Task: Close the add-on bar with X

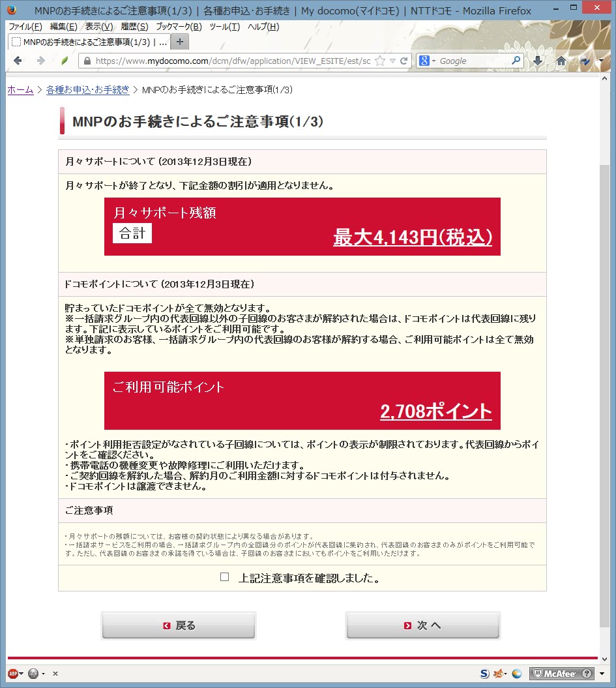Action: pos(55,674)
